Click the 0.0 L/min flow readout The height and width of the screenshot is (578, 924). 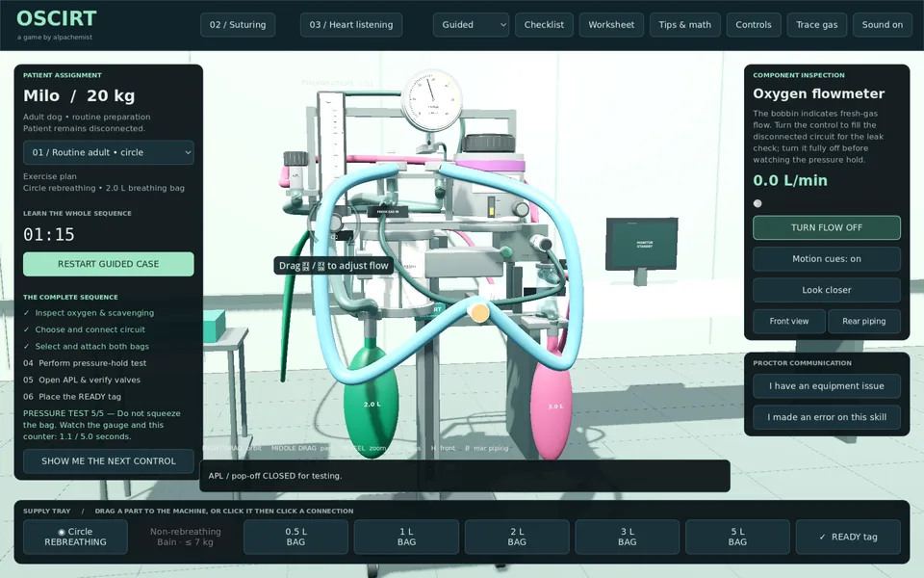pos(790,180)
